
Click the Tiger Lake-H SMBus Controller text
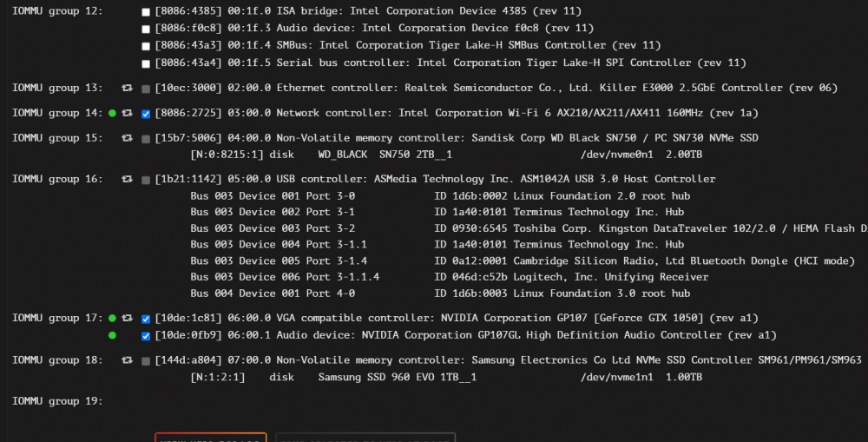pos(408,45)
